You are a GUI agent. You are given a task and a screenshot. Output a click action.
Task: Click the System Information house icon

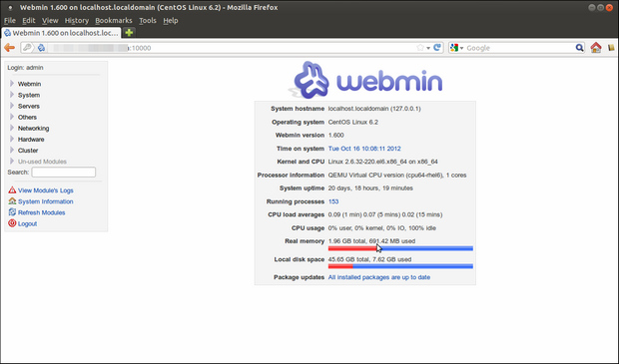click(12, 201)
